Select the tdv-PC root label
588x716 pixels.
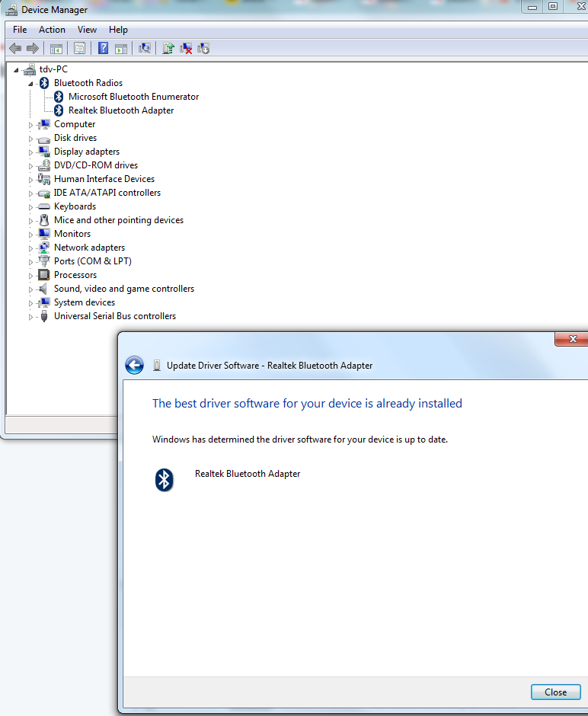tap(53, 69)
